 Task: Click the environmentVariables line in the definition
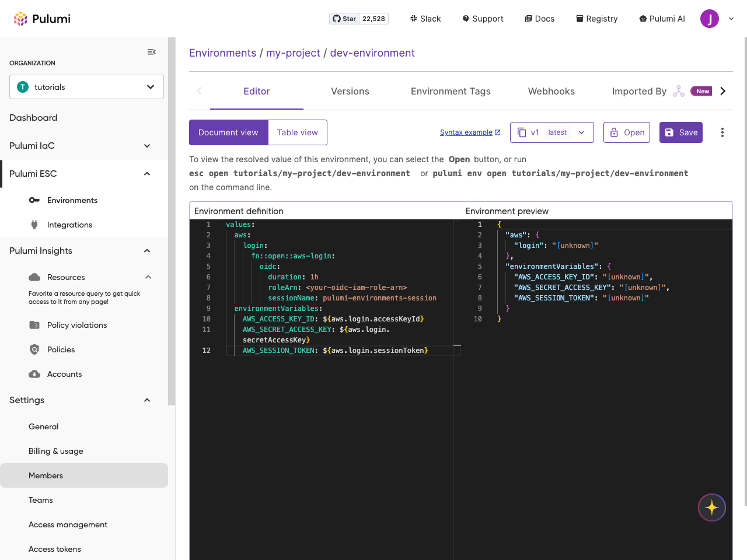278,309
